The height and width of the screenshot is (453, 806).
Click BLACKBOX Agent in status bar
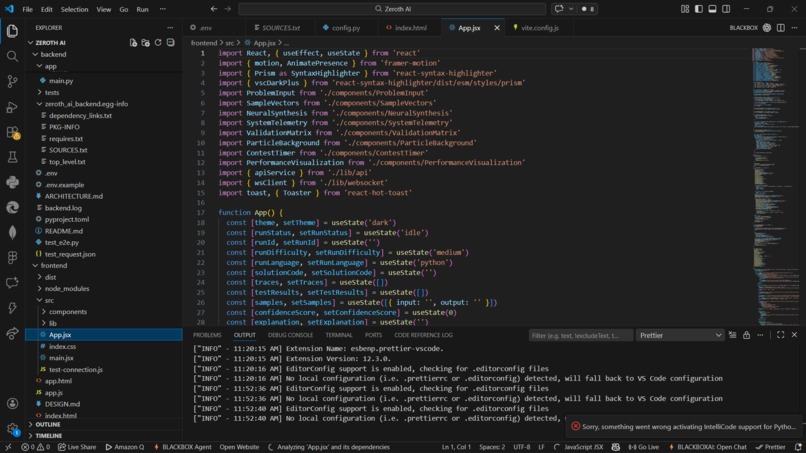pos(182,447)
